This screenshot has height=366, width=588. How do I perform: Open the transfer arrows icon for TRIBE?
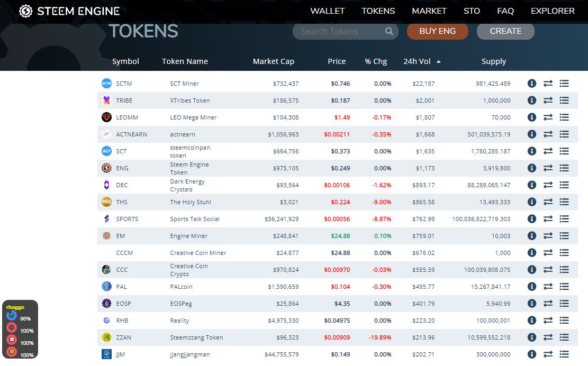point(548,100)
